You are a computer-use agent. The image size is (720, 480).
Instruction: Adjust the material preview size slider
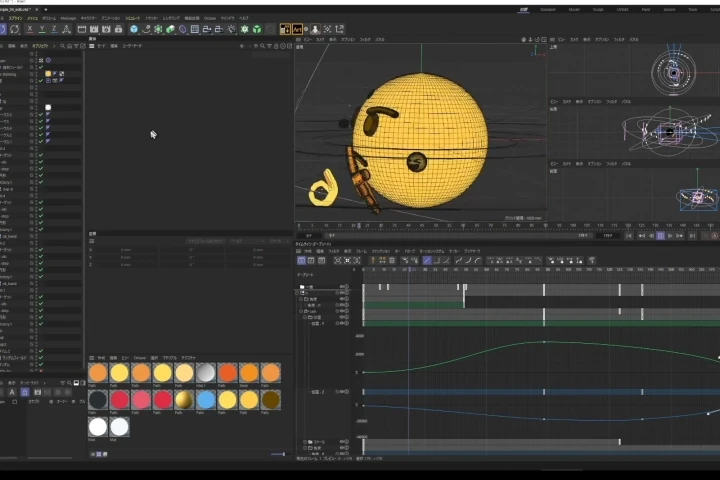(x=278, y=454)
